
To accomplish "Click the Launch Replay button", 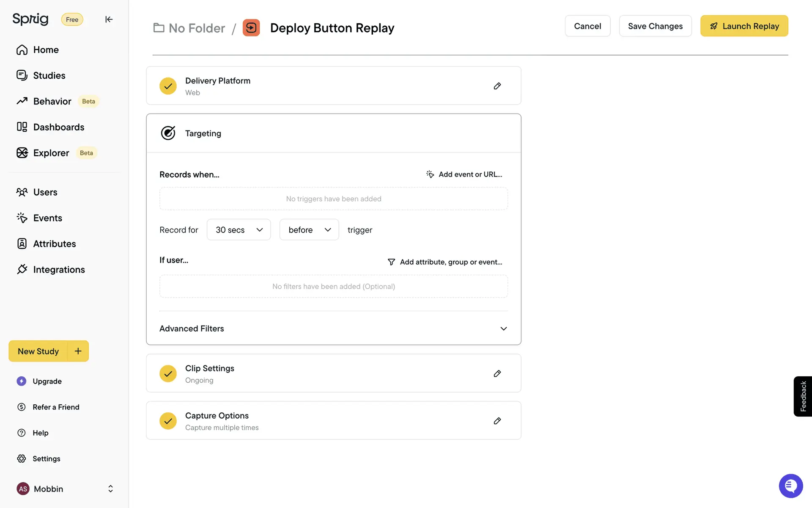I will (744, 26).
